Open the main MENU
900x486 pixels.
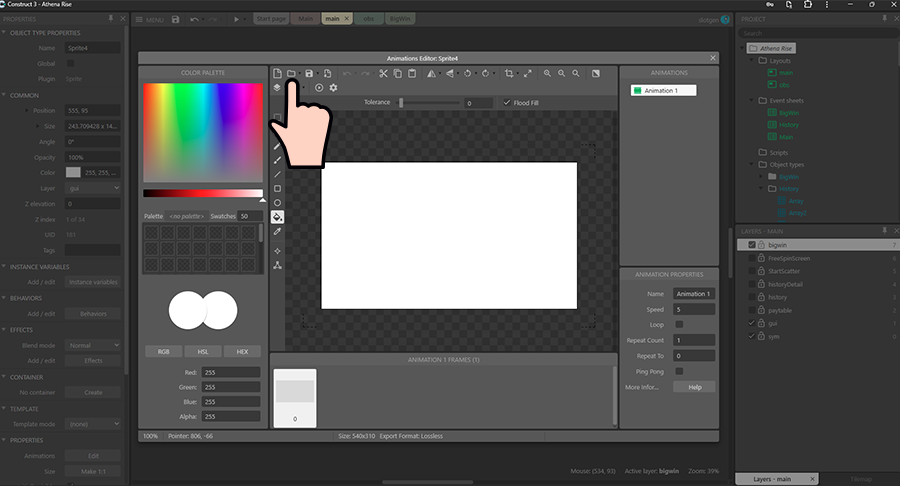pyautogui.click(x=150, y=19)
